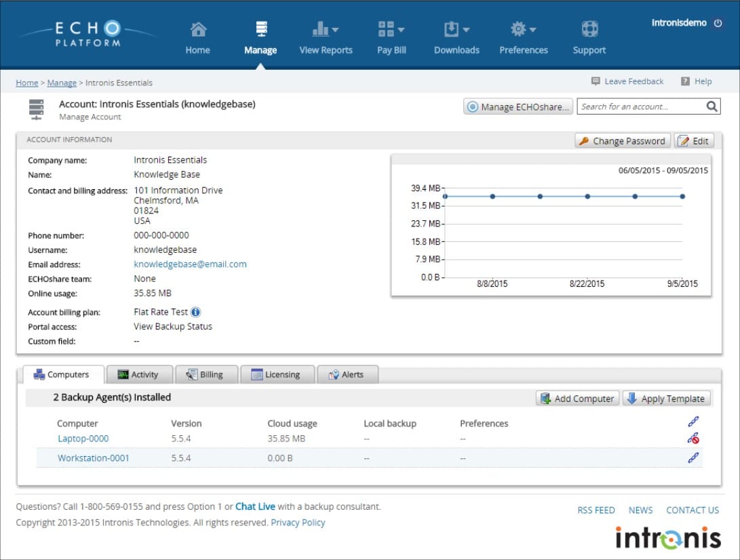Click the Change Password button
This screenshot has height=560, width=740.
[623, 141]
